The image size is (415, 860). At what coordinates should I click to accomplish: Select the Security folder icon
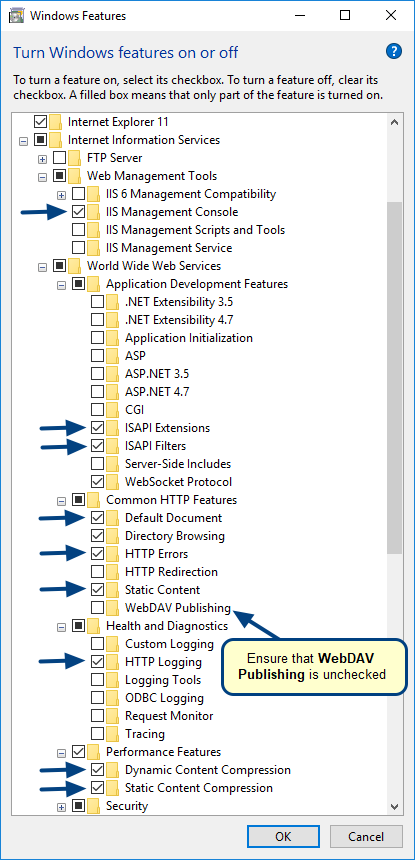point(93,806)
